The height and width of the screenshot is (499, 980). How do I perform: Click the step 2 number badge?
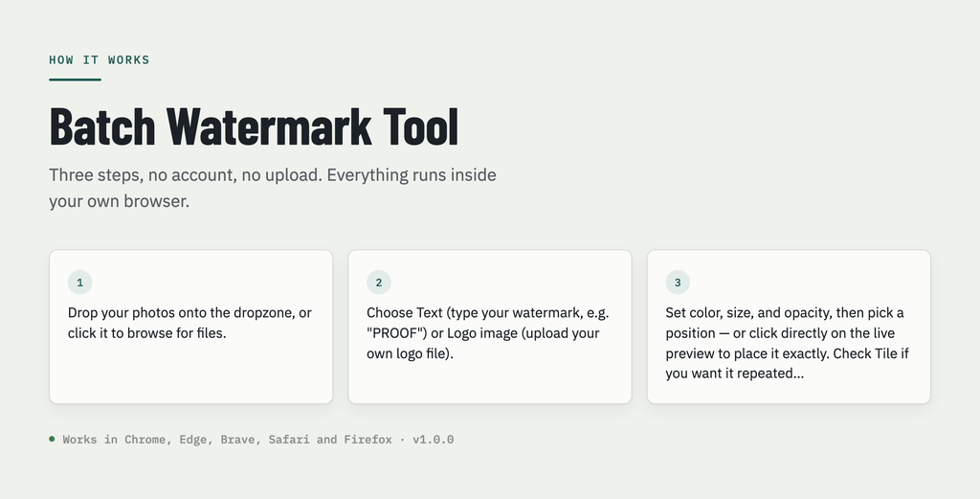pos(379,282)
